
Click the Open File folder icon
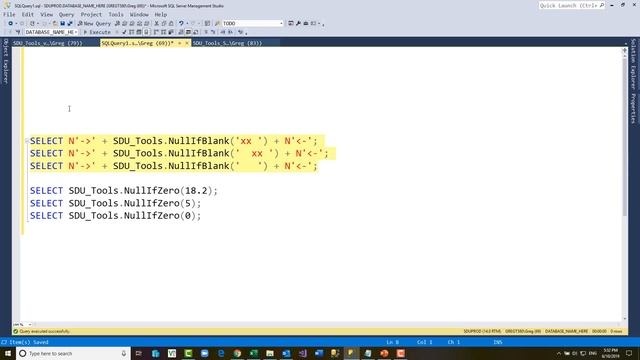55,23
